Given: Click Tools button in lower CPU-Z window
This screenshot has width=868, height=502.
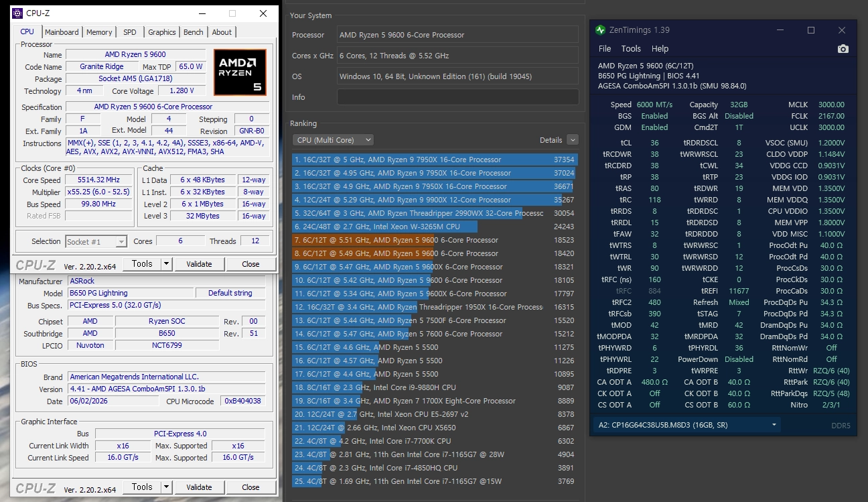Looking at the screenshot, I should [x=142, y=487].
